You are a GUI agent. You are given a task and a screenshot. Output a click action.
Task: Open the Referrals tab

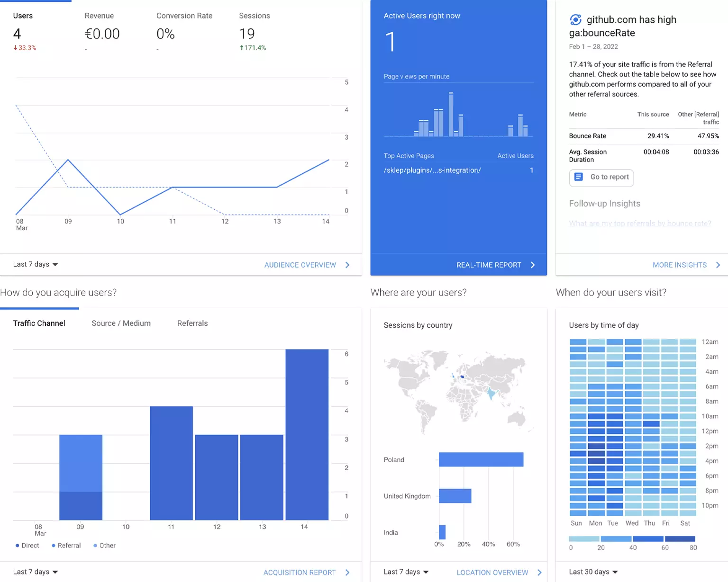click(192, 323)
